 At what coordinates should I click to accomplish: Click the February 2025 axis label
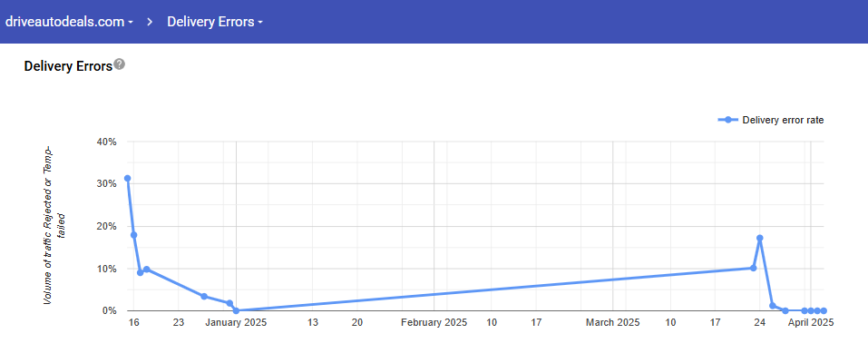coord(434,322)
